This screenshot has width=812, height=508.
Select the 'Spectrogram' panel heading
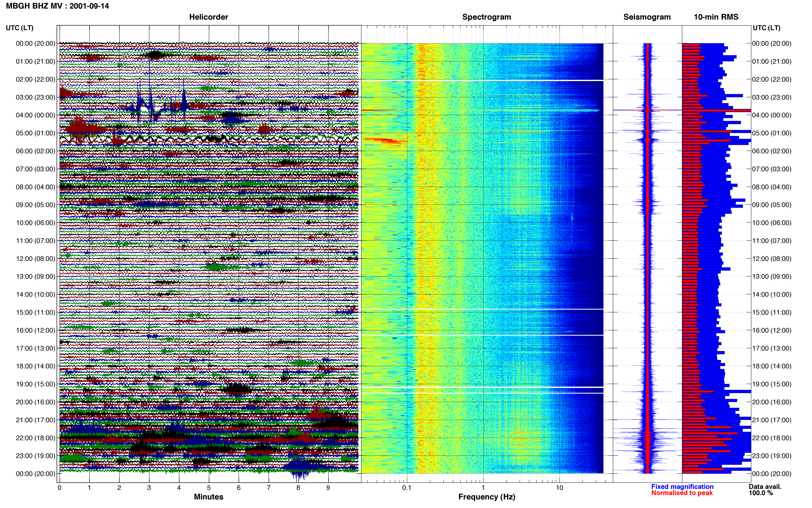coord(487,17)
